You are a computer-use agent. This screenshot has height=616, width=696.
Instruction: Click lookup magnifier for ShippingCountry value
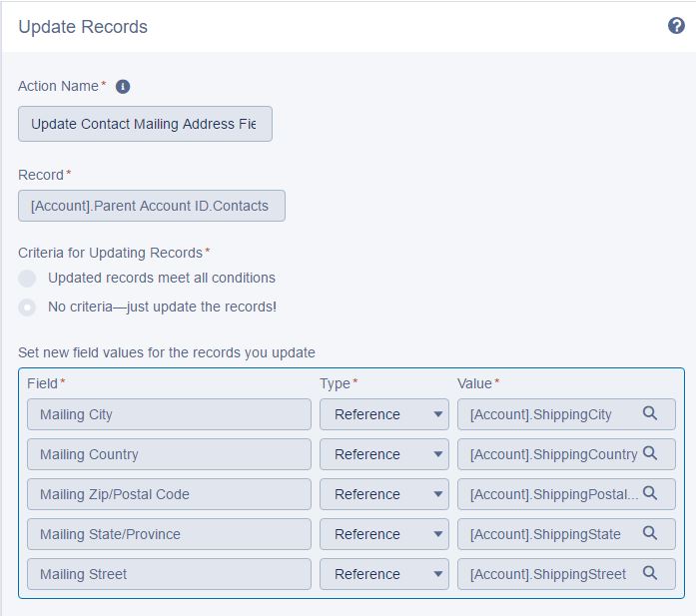[x=650, y=453]
